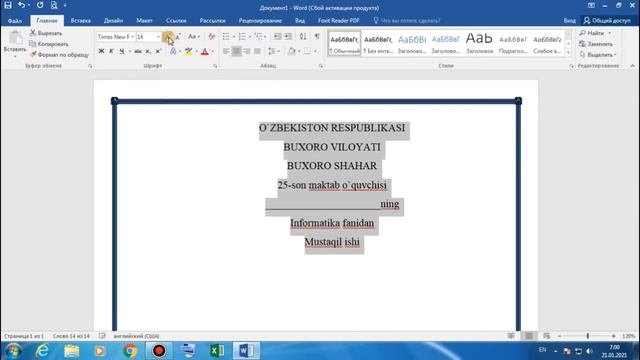Click Вставить paste button

(15, 43)
